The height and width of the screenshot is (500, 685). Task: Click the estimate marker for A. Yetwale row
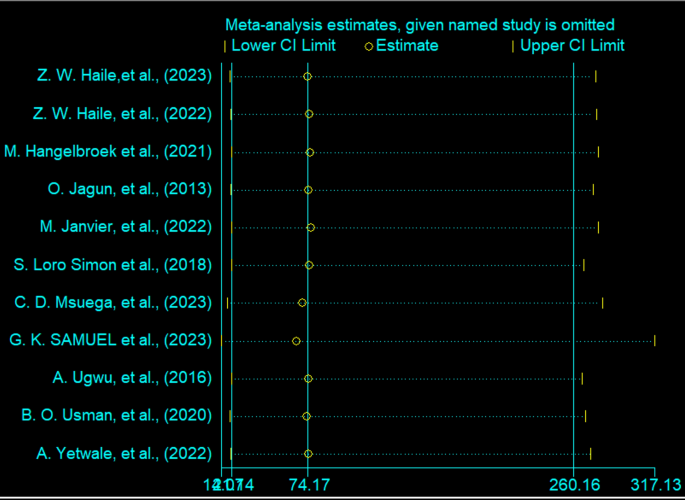click(308, 454)
